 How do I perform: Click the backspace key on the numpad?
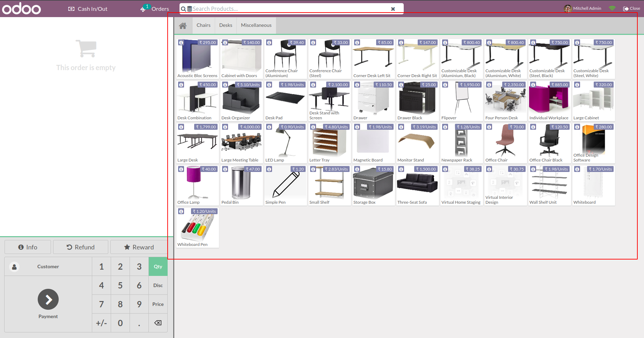[158, 323]
